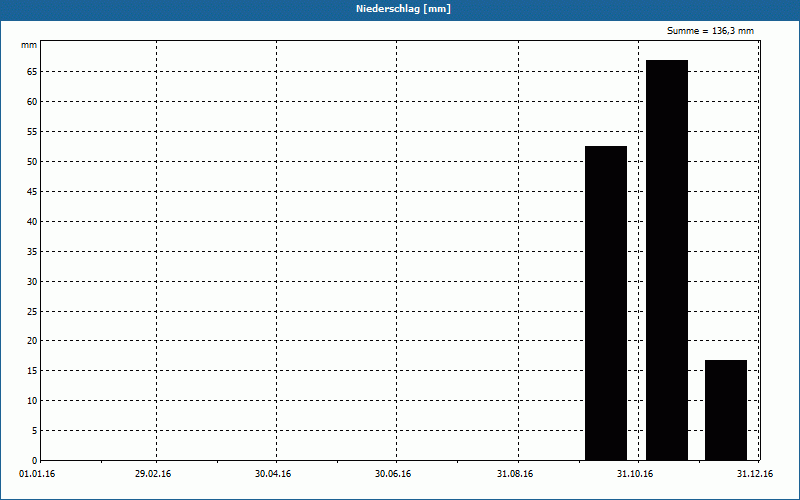Screen dimensions: 800x500
Task: Click the 29.02.16 date axis label
Action: [153, 474]
